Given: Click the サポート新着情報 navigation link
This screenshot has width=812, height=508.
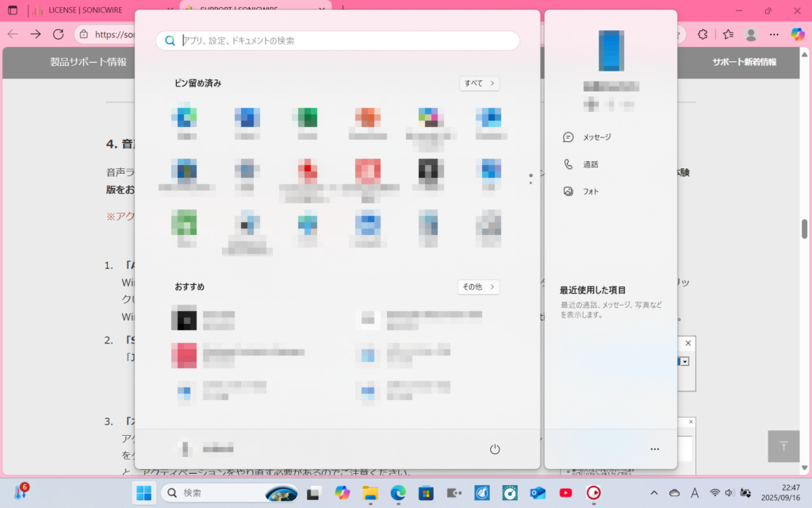Looking at the screenshot, I should 744,62.
